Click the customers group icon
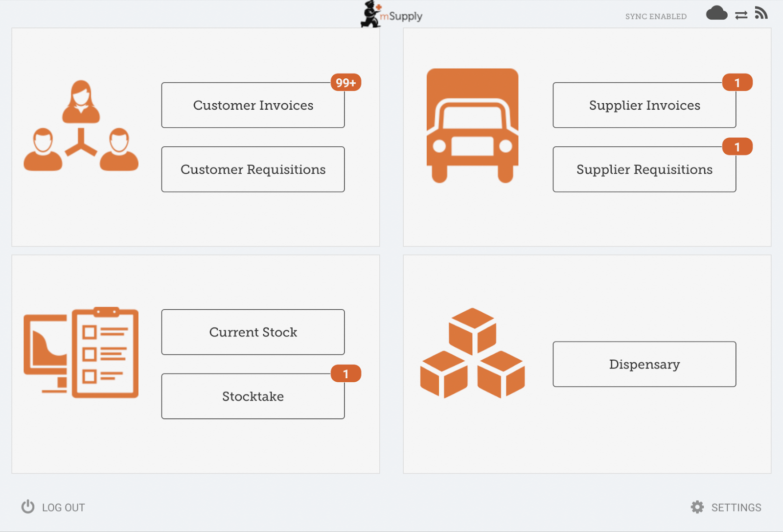This screenshot has width=783, height=532. (x=81, y=126)
